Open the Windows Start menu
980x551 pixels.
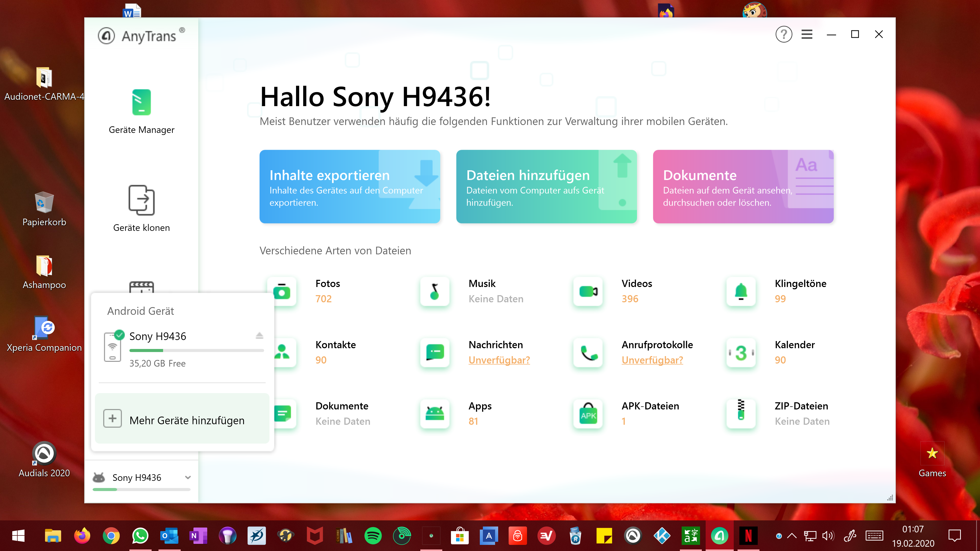click(x=18, y=536)
